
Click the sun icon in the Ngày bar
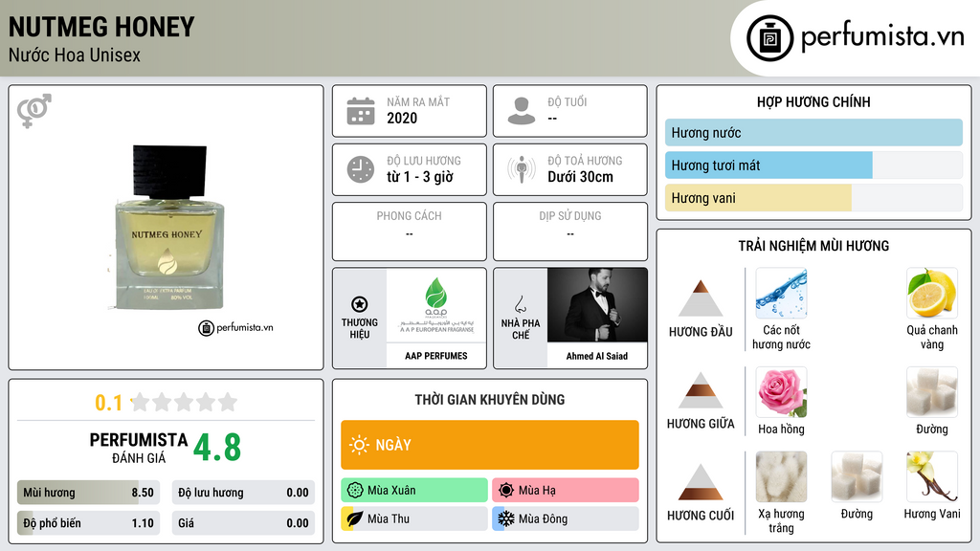click(360, 445)
